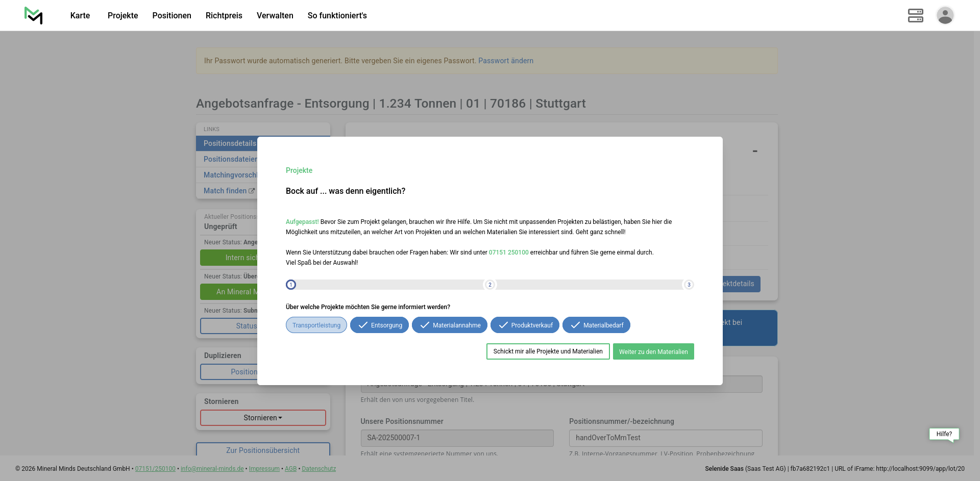Screen dimensions: 980x481
Task: Open the user profile avatar menu
Action: point(945,15)
